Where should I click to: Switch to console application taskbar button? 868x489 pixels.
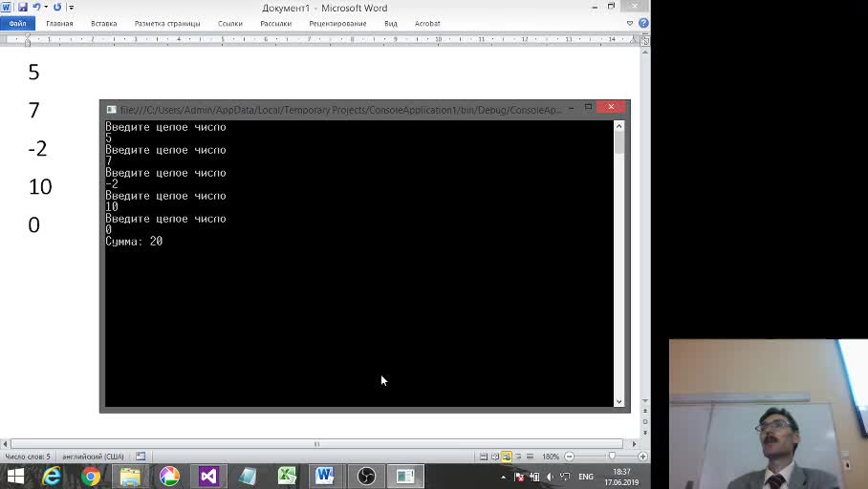point(405,477)
